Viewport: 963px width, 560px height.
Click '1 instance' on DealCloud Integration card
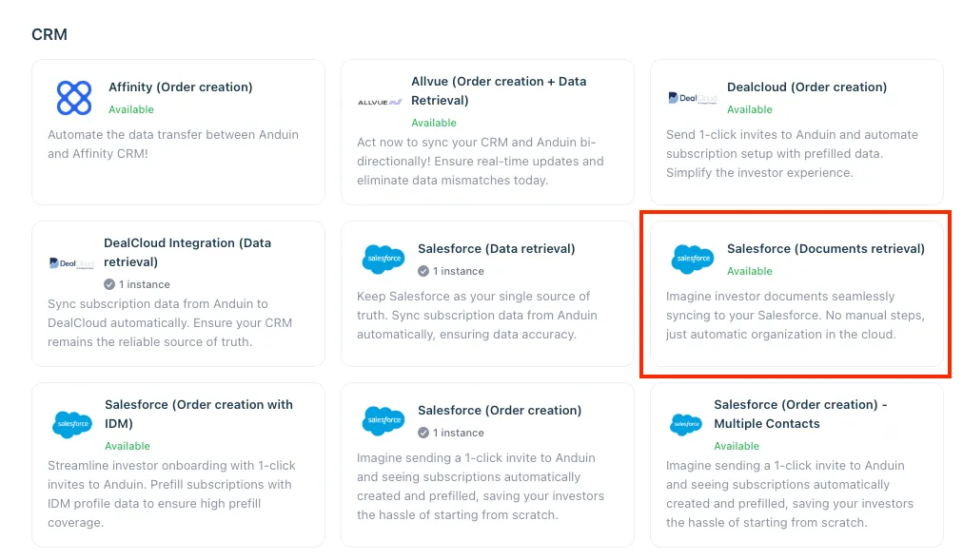point(145,284)
